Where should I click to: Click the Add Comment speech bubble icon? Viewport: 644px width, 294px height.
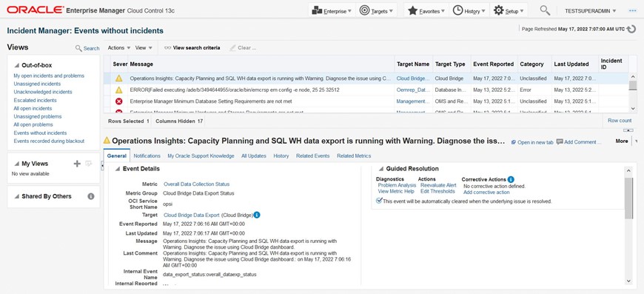[560, 141]
